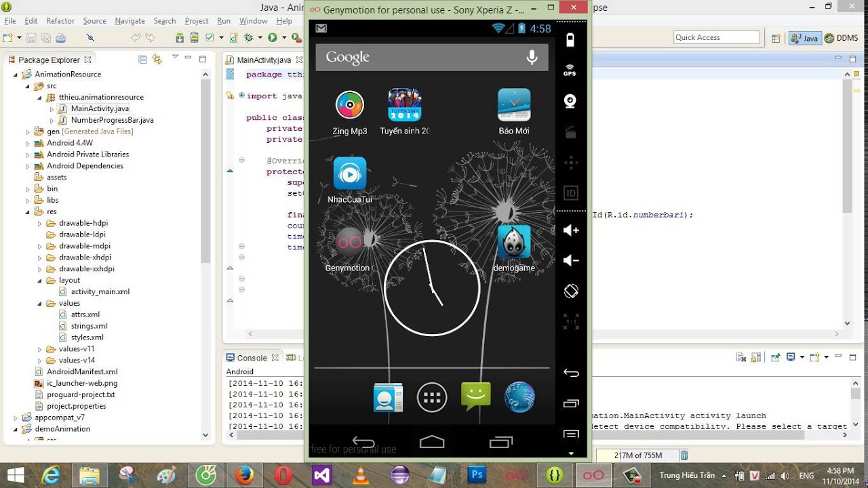Open the Contacts app in the dock
The image size is (868, 488).
(388, 397)
